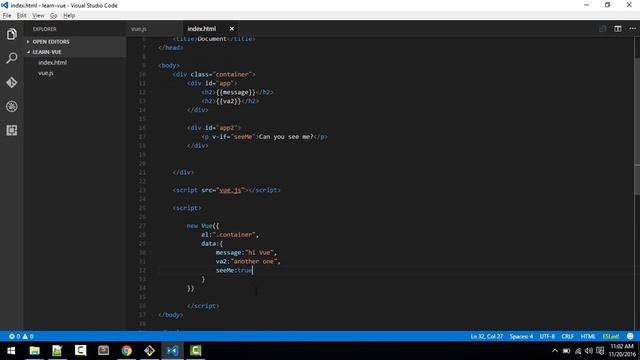
Task: Change file encoding UTF-8 in status bar
Action: tap(547, 336)
